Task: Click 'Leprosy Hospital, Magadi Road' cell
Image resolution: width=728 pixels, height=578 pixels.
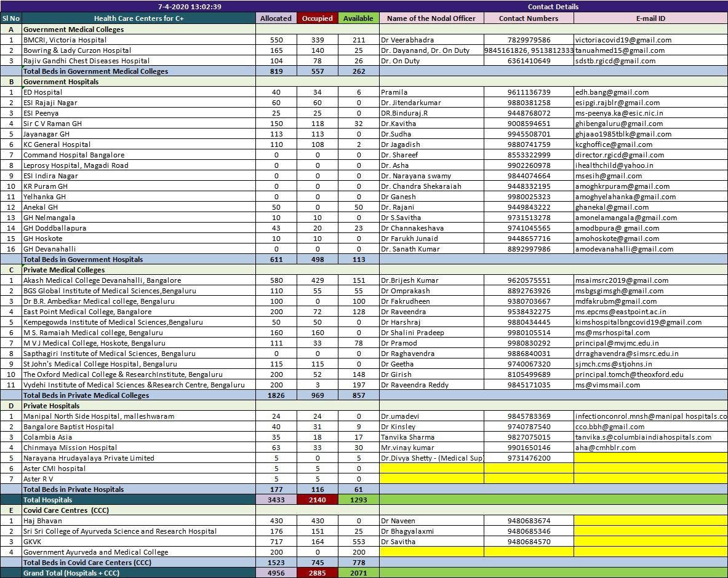Action: point(139,165)
